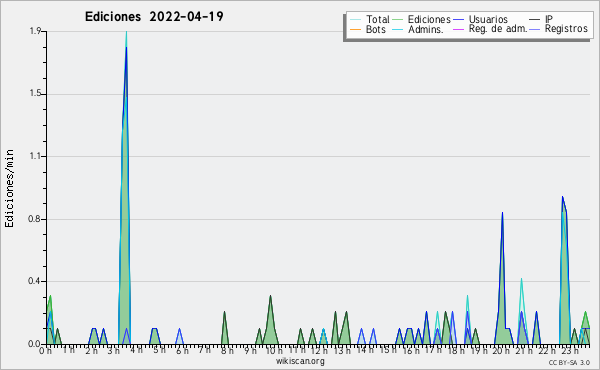Viewport: 600px width, 370px height.
Task: Select the 'Admins.' legend label
Action: coord(426,29)
